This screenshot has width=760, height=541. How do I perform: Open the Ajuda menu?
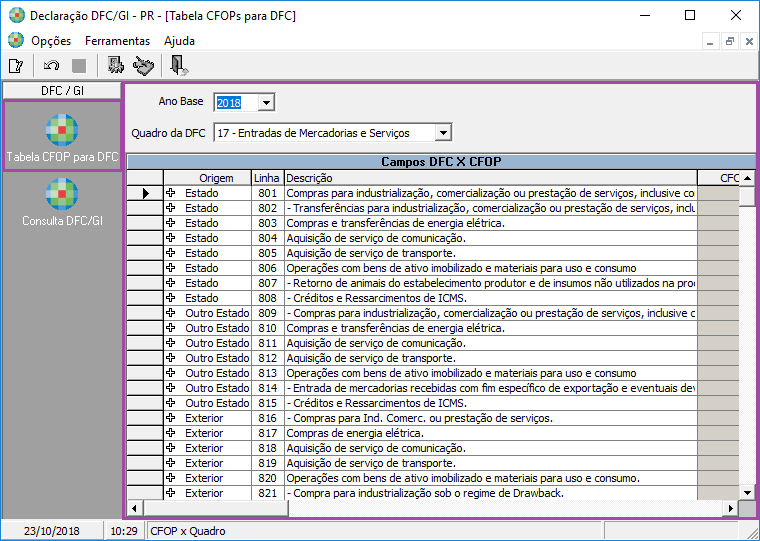coord(179,41)
